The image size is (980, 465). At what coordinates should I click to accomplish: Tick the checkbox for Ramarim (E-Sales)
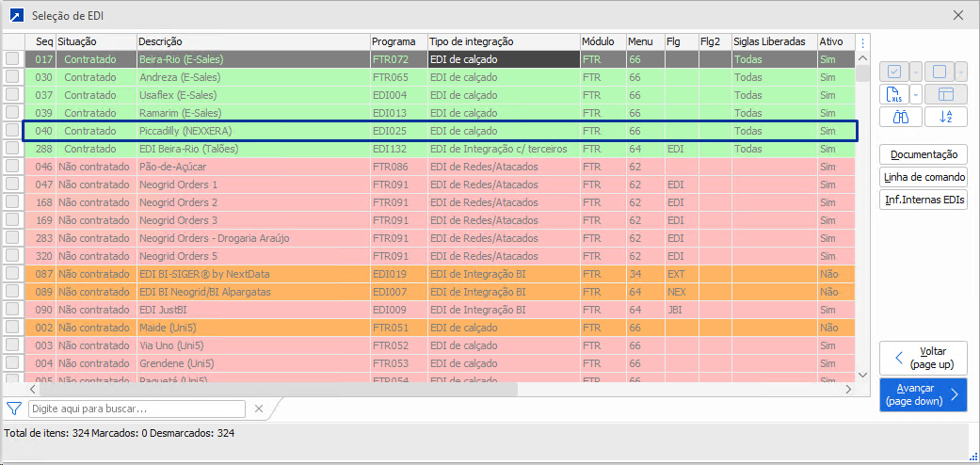click(x=12, y=113)
